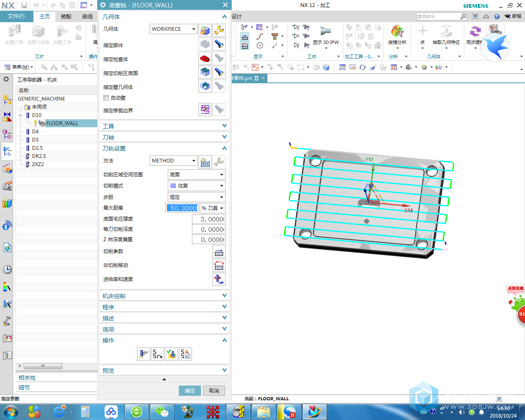This screenshot has height=420, width=525.
Task: Create new method icon beside METHOD
Action: 205,162
